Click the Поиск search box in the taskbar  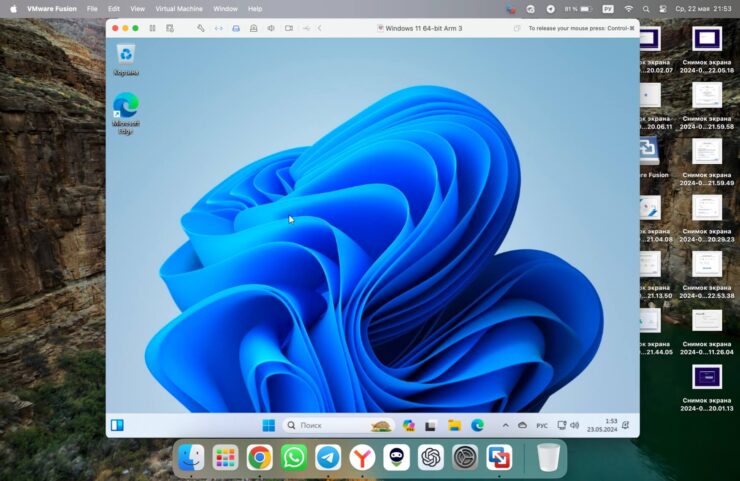(339, 425)
